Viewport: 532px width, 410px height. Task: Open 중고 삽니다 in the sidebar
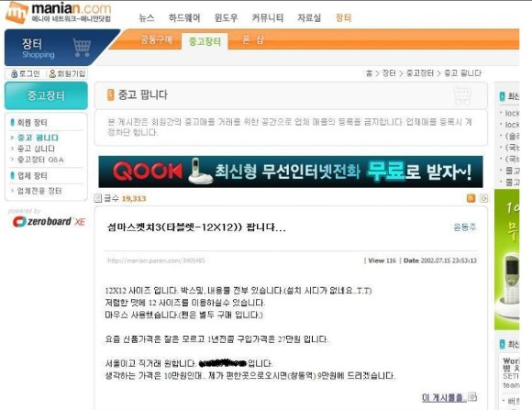[x=36, y=149]
